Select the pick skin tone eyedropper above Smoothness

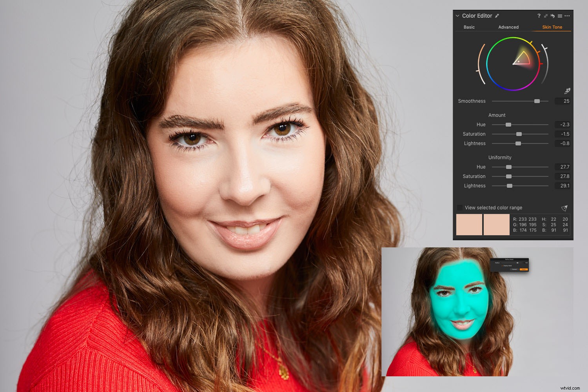click(568, 91)
